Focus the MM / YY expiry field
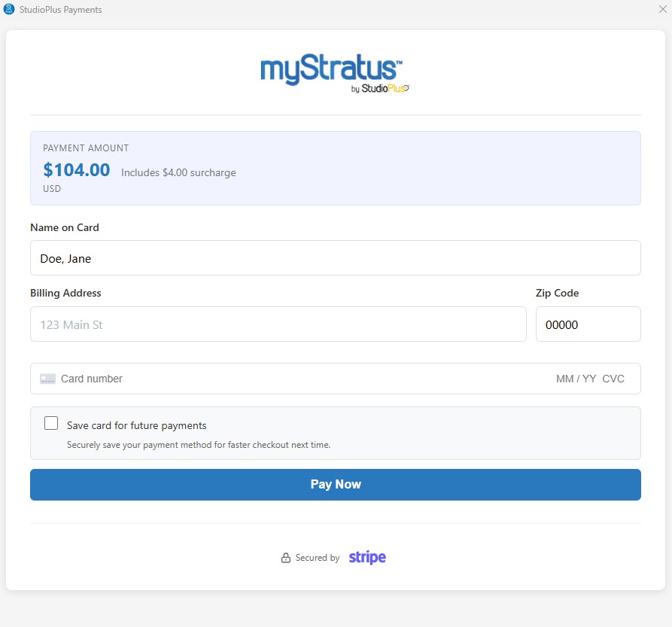 [x=576, y=379]
